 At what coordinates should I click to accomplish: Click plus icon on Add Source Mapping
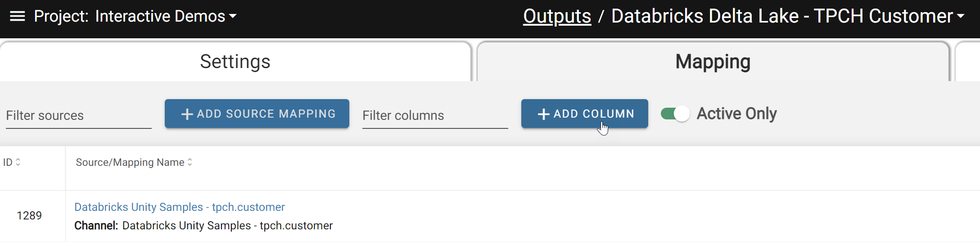coord(187,114)
